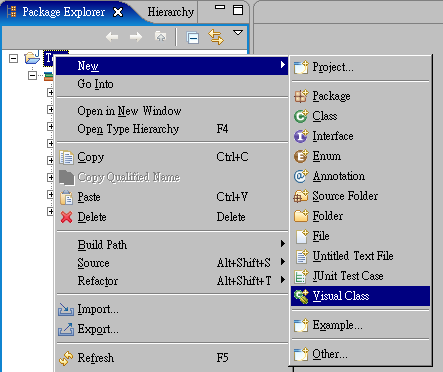The width and height of the screenshot is (443, 372).
Task: Choose Import... from context menu
Action: click(172, 309)
